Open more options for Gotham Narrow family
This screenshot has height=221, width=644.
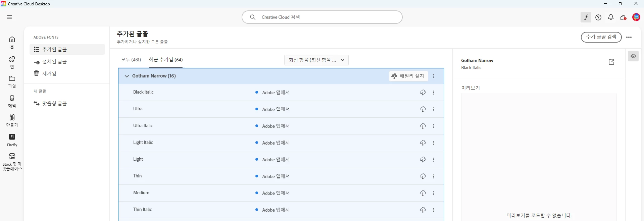coord(434,76)
